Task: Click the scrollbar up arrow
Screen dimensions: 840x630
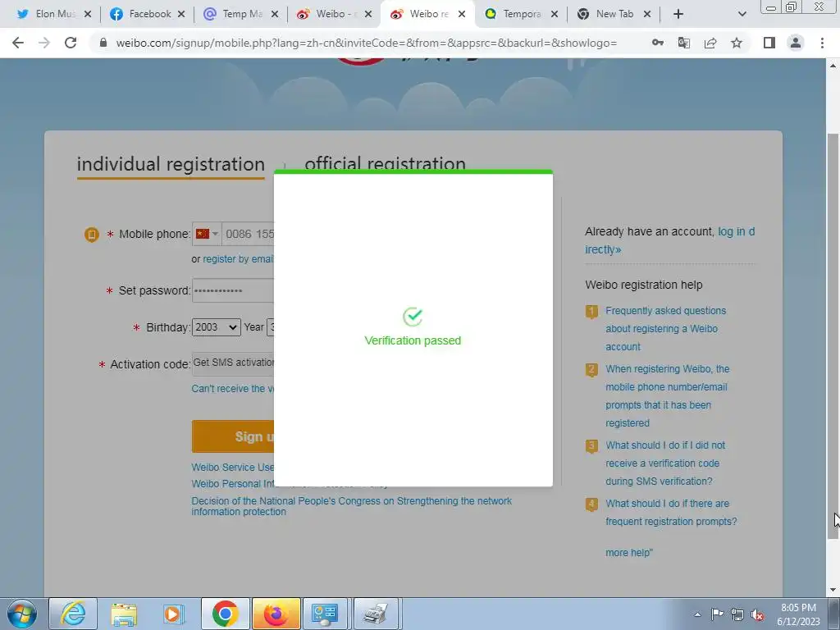Action: coord(833,66)
